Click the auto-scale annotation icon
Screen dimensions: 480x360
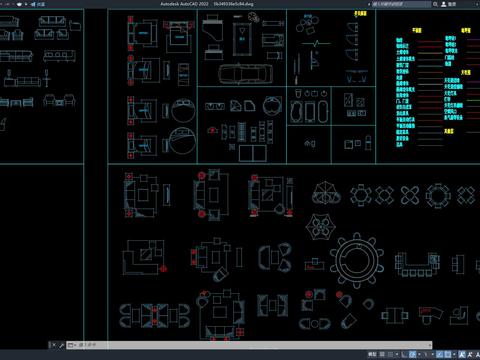470,354
